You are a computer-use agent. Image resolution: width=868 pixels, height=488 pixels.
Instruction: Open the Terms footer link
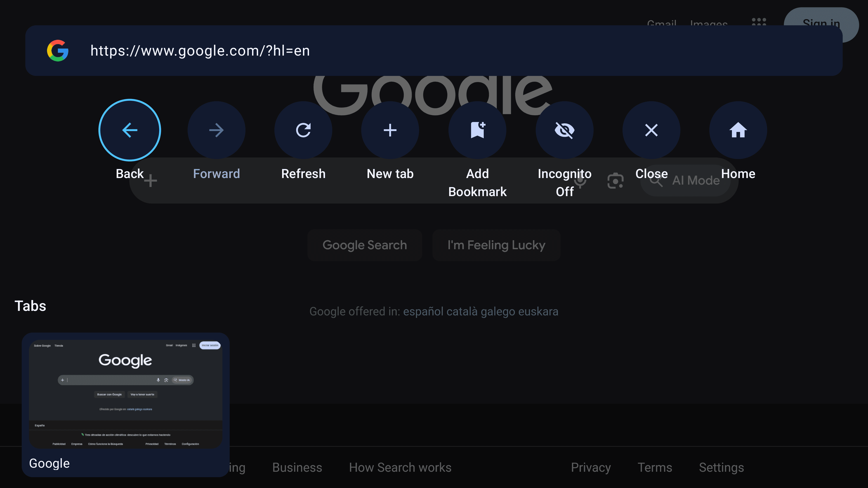655,467
